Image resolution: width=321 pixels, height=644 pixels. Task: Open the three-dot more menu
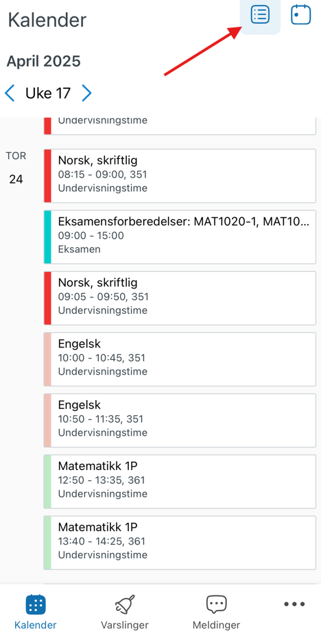point(294,604)
